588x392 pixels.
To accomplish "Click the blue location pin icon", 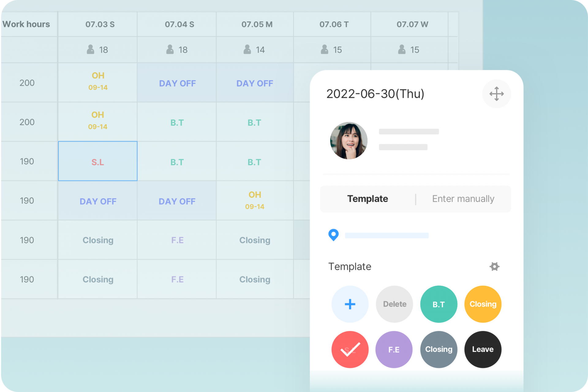I will tap(334, 235).
